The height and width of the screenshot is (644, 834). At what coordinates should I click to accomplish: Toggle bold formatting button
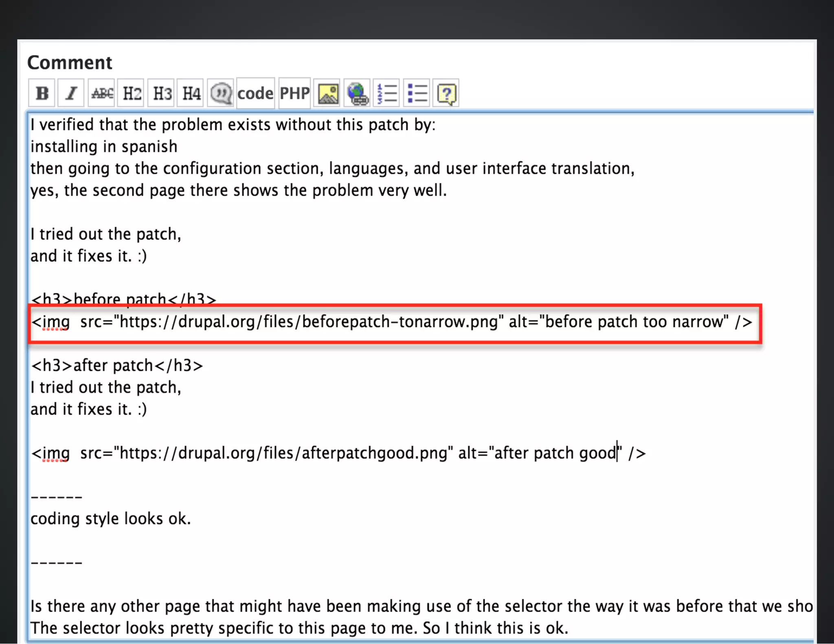pyautogui.click(x=42, y=93)
